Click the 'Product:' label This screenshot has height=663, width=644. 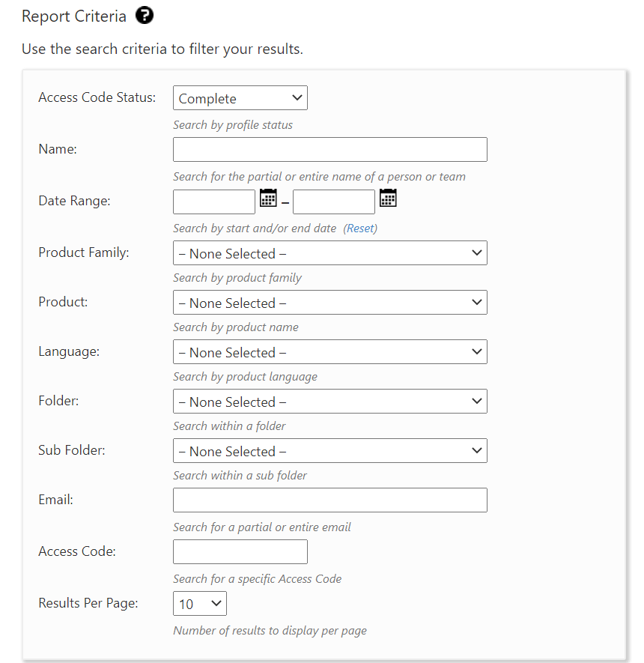click(63, 302)
